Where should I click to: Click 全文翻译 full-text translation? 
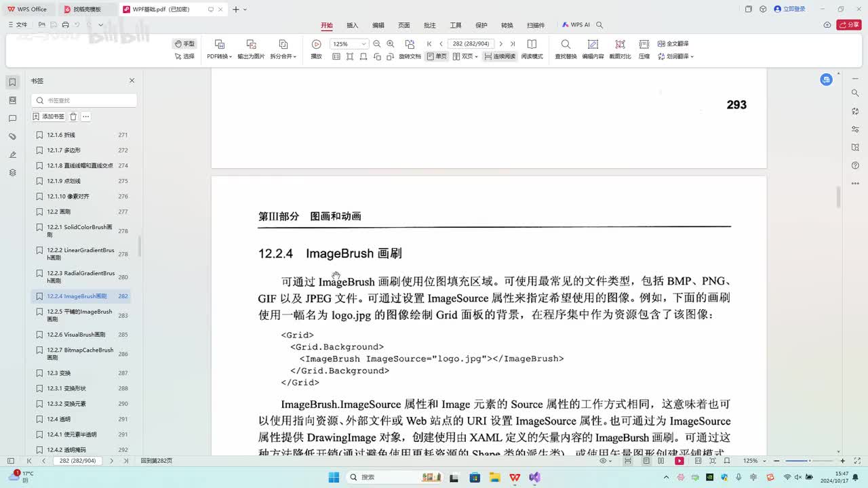click(673, 43)
